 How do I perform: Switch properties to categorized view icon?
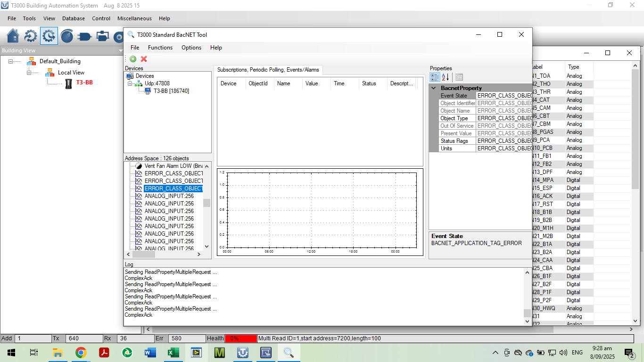(435, 77)
